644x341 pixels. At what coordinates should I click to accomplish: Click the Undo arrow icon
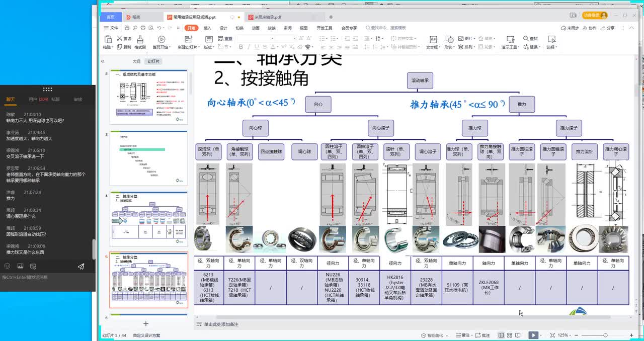[158, 28]
